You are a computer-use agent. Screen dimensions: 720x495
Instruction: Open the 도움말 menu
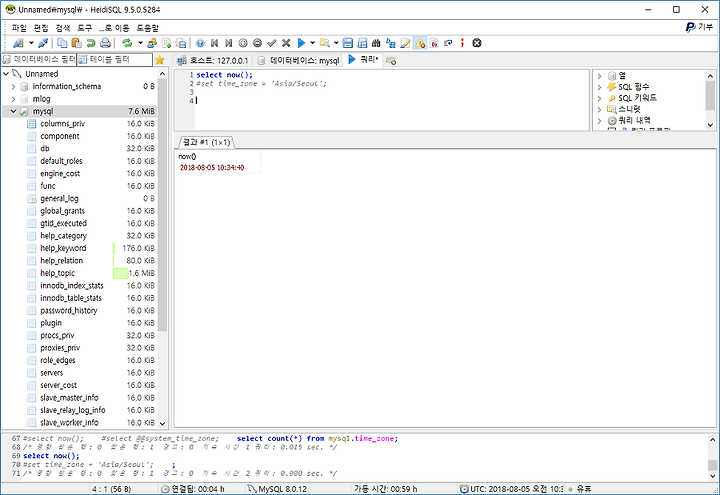click(x=147, y=28)
